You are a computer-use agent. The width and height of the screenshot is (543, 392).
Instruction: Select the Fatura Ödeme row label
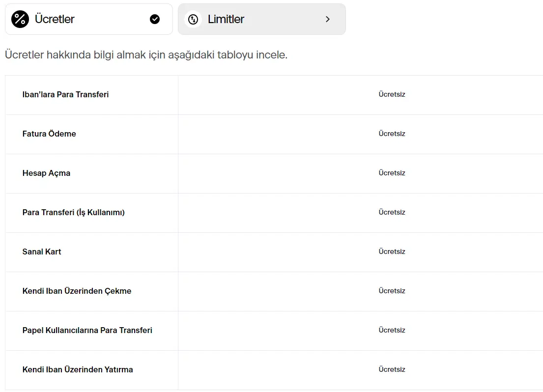point(49,134)
